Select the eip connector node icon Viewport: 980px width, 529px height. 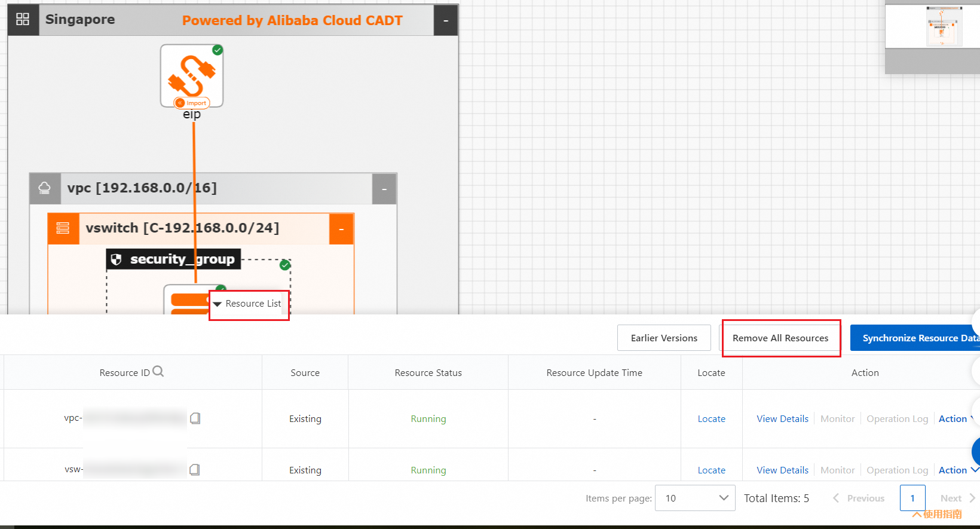click(x=192, y=76)
